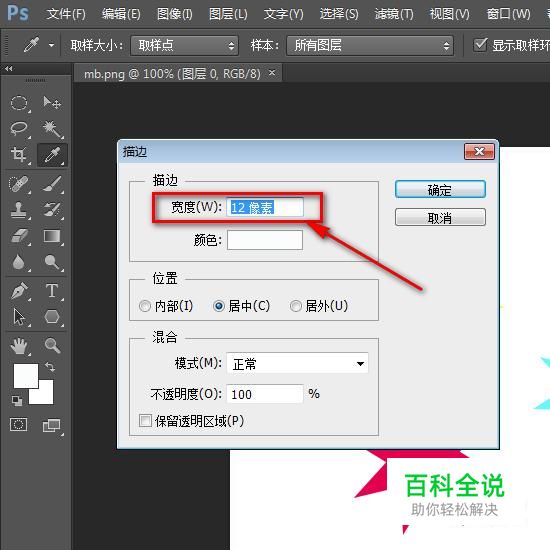
Task: Open 滤镜(T) menu
Action: (394, 14)
